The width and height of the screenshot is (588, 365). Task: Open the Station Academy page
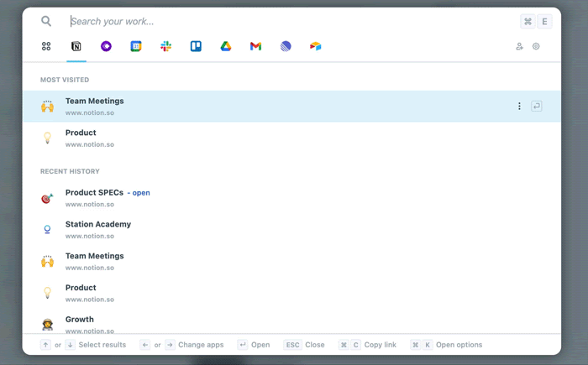pos(291,230)
